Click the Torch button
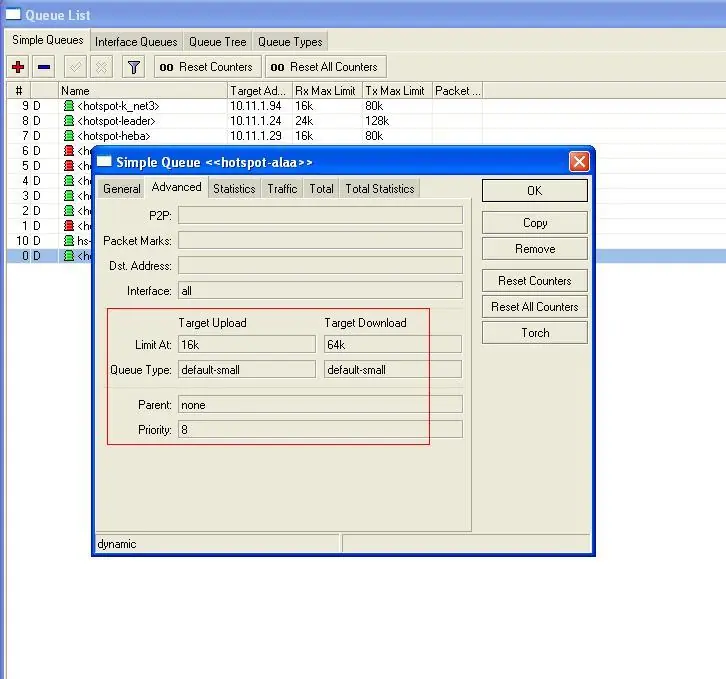This screenshot has width=726, height=679. (535, 333)
